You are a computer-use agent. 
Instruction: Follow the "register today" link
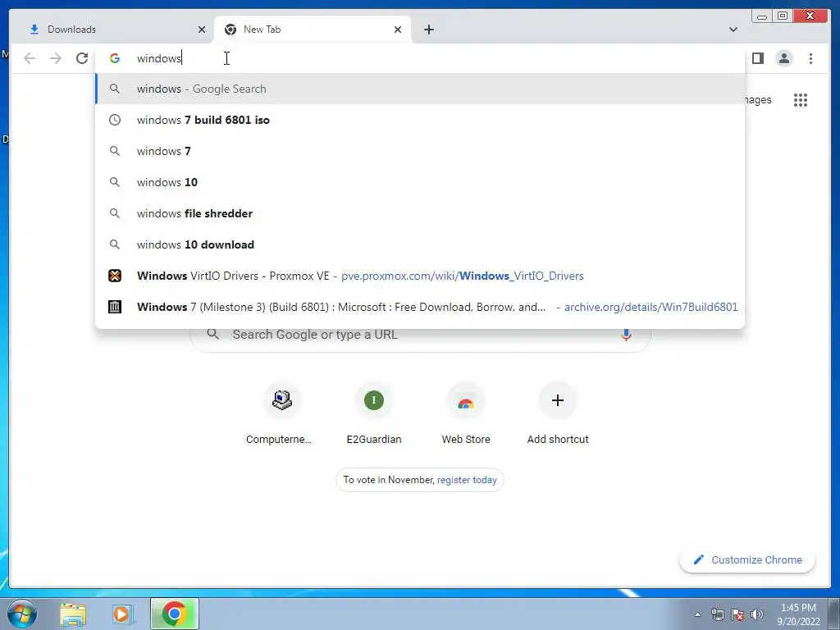coord(467,480)
